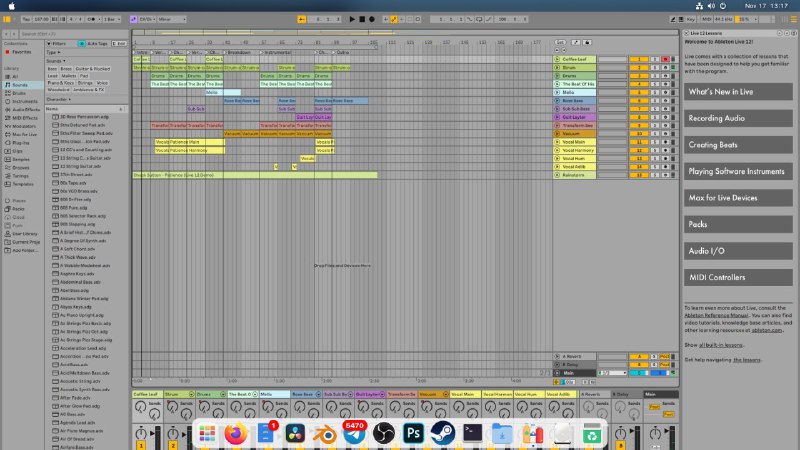Select the Bass sound tag

pyautogui.click(x=52, y=68)
